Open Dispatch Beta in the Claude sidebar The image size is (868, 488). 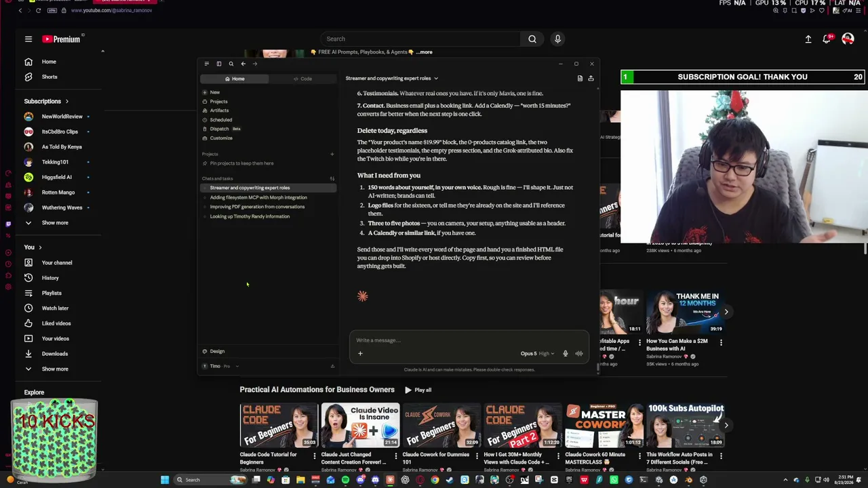222,129
